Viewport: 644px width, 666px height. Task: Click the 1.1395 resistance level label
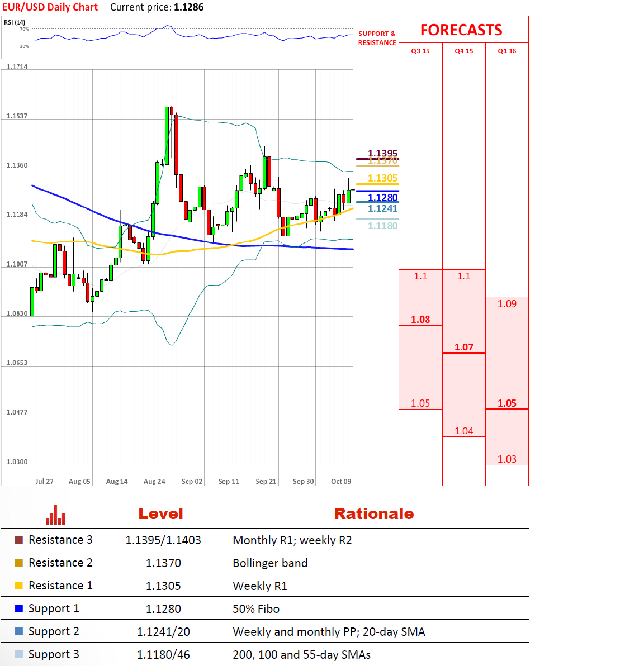pos(382,153)
